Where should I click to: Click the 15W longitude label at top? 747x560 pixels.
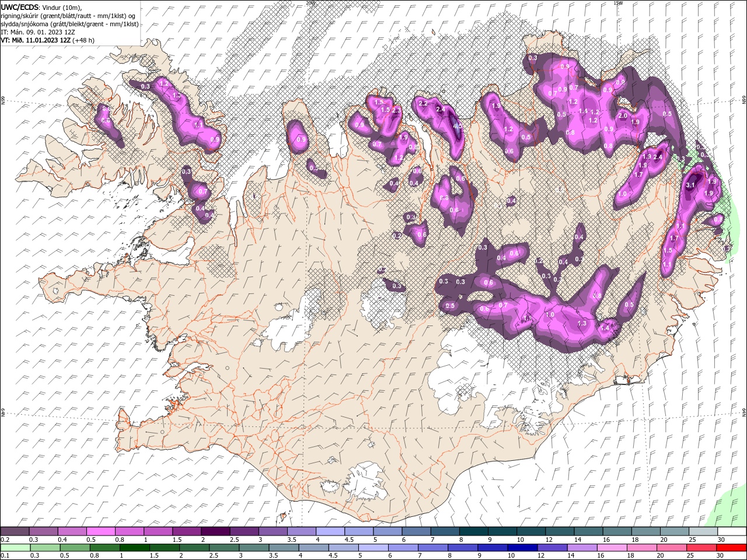click(618, 2)
